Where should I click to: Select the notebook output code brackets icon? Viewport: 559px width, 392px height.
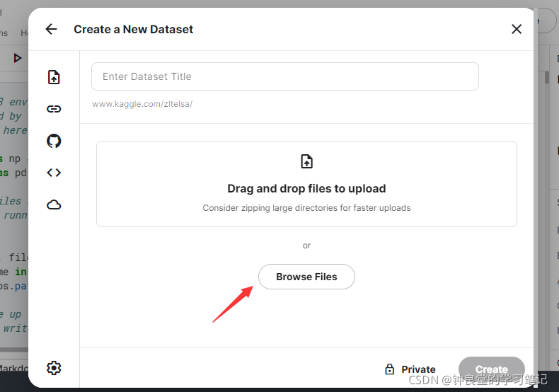pos(54,173)
